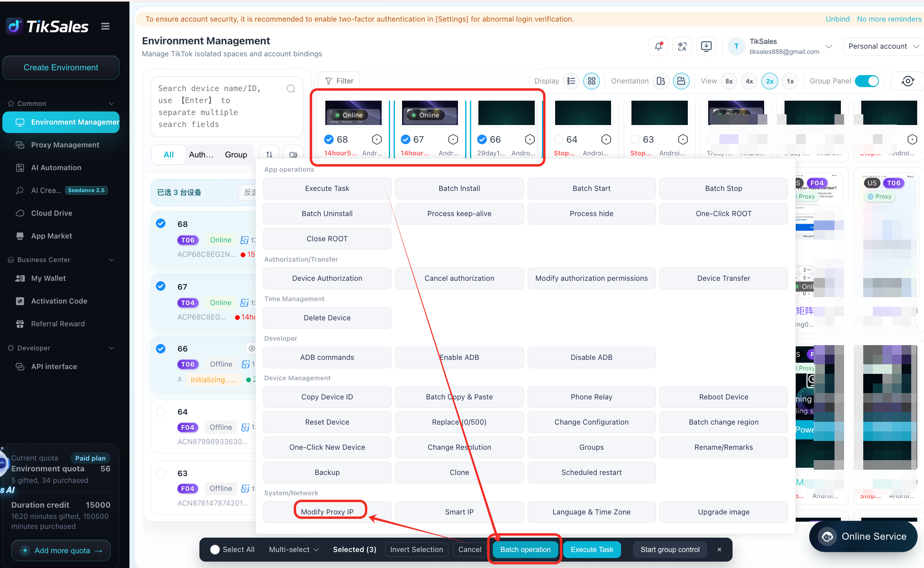924x568 pixels.
Task: Close the batch selection bar
Action: (x=719, y=550)
